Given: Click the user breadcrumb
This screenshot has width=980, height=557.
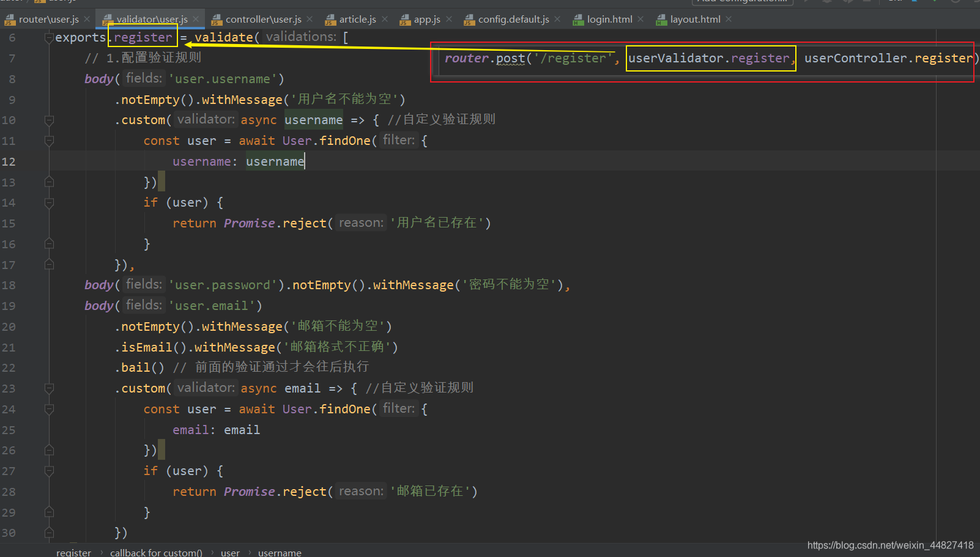Looking at the screenshot, I should (x=230, y=552).
